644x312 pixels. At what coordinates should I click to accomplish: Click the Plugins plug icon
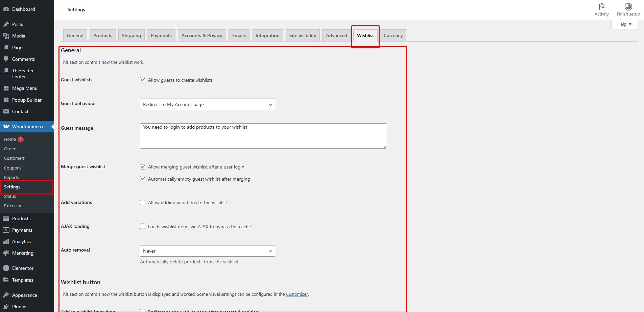pos(6,307)
